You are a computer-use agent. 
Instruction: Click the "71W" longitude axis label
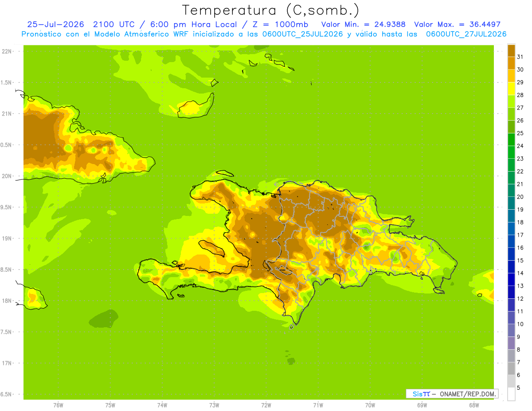click(318, 405)
